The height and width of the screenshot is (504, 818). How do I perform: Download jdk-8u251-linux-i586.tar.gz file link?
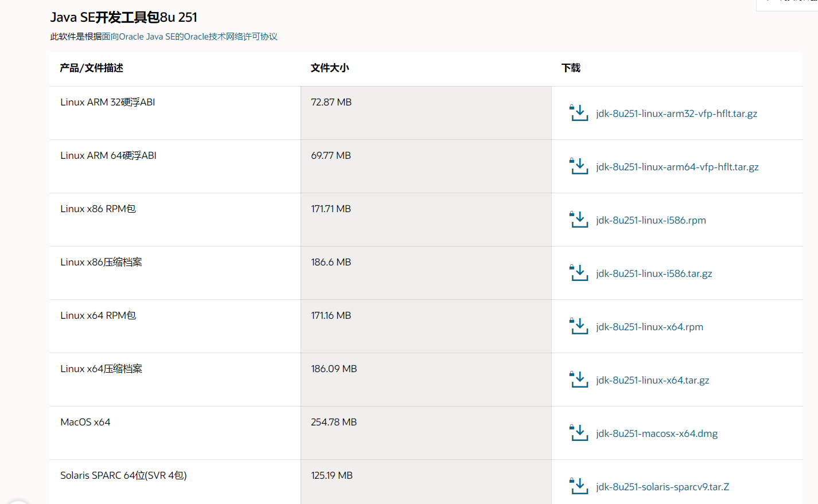click(x=654, y=274)
